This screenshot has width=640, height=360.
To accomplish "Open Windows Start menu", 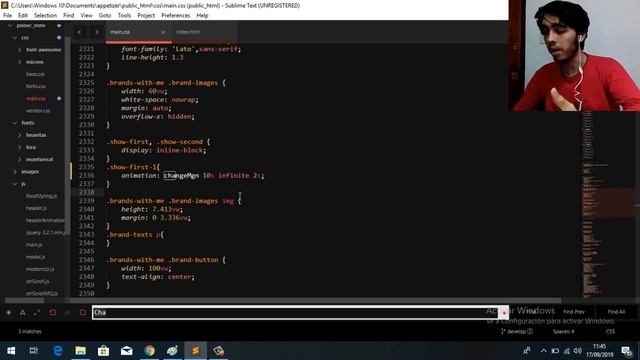I will [x=11, y=351].
